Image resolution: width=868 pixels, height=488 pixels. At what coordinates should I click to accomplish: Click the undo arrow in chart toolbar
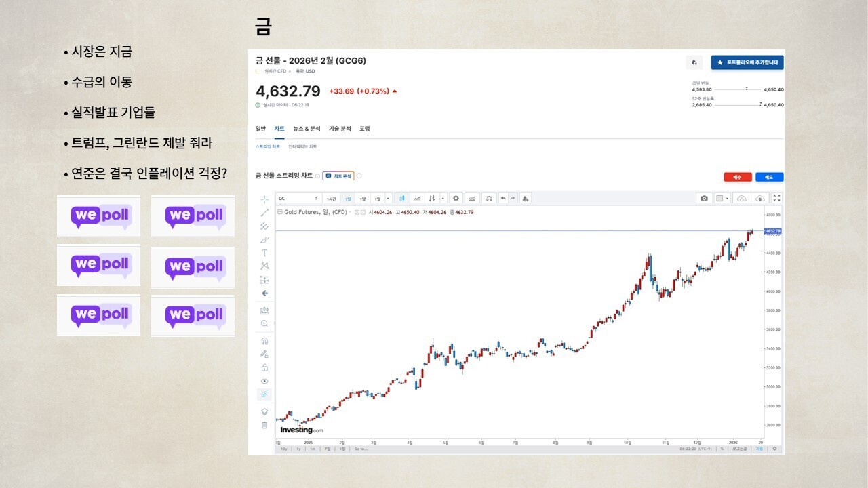[x=502, y=199]
